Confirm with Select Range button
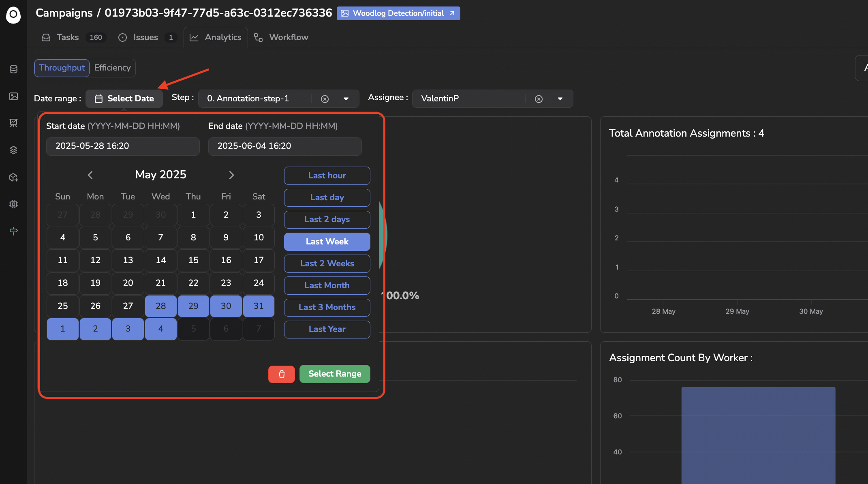 pyautogui.click(x=335, y=374)
